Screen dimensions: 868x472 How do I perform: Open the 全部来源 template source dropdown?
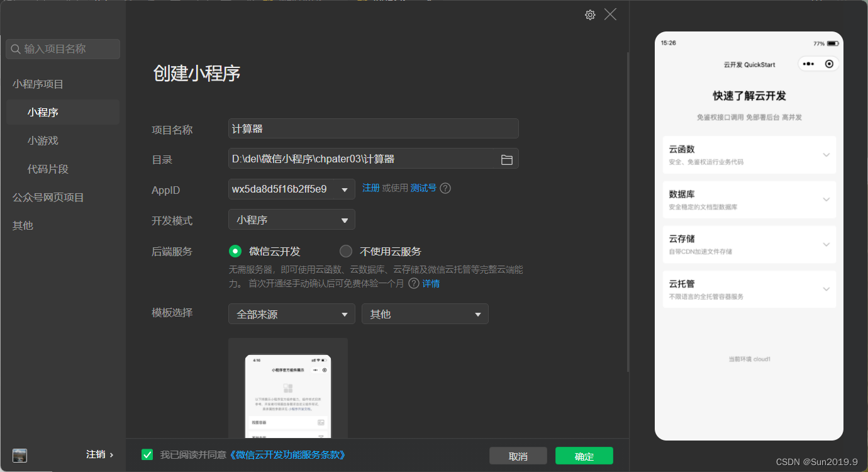point(292,314)
